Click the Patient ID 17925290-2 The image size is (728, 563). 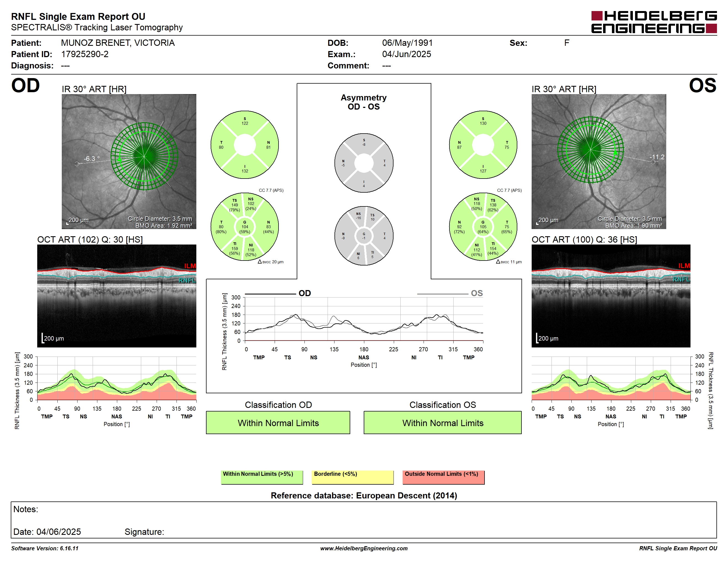click(x=85, y=54)
